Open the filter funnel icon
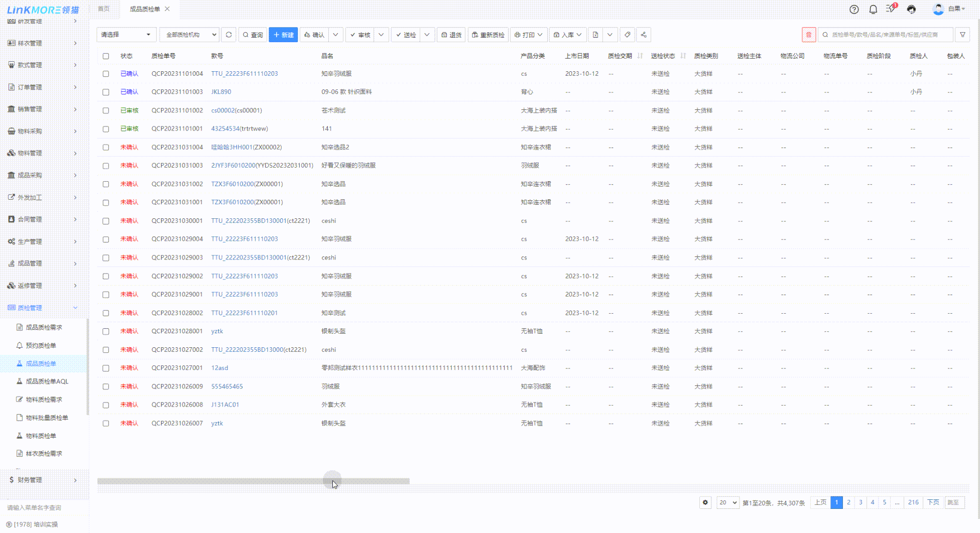 [x=962, y=35]
